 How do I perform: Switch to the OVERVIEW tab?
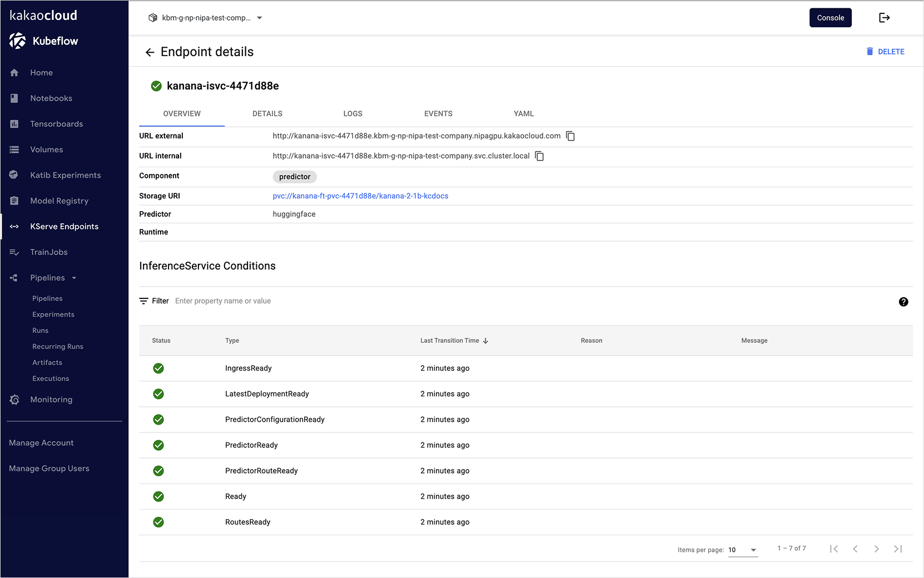pyautogui.click(x=182, y=114)
